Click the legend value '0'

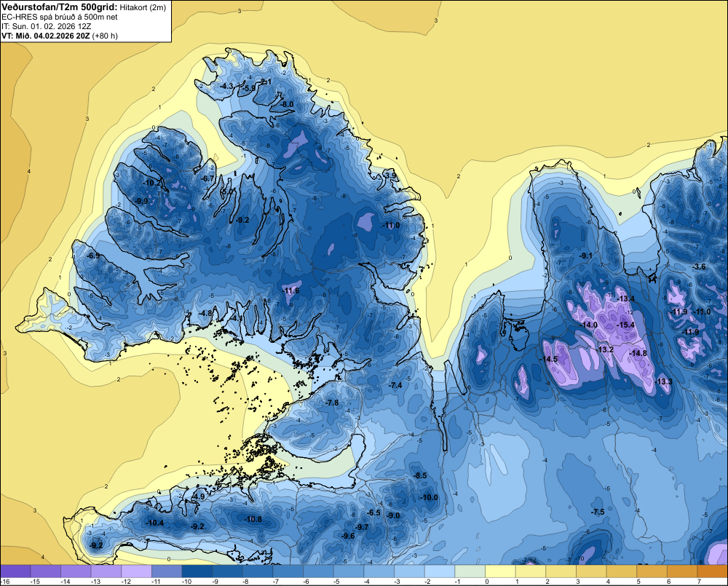[x=486, y=582]
